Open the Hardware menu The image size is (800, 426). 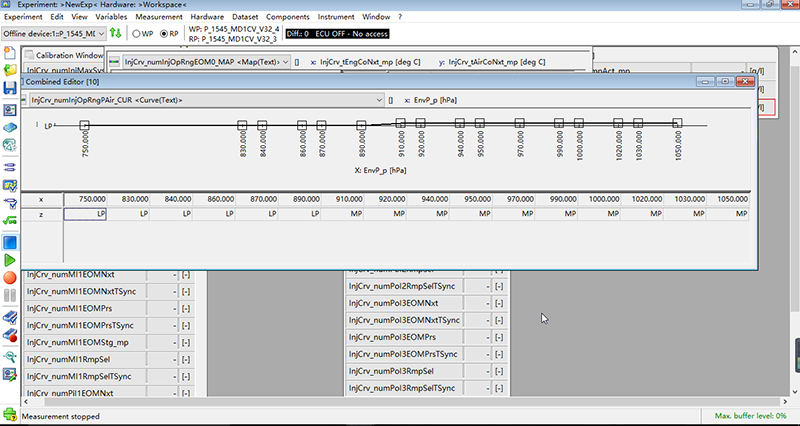[207, 17]
